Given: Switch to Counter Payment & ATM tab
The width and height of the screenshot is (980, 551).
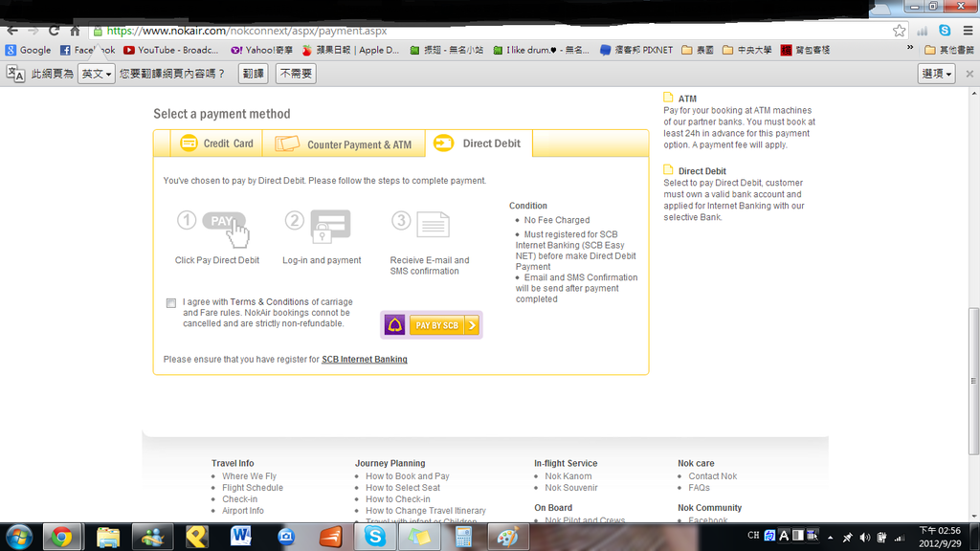Looking at the screenshot, I should coord(344,143).
